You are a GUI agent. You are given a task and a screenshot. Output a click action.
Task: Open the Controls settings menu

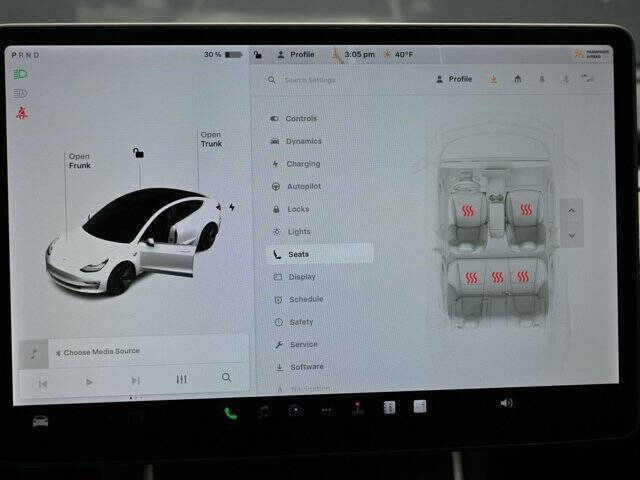[301, 118]
